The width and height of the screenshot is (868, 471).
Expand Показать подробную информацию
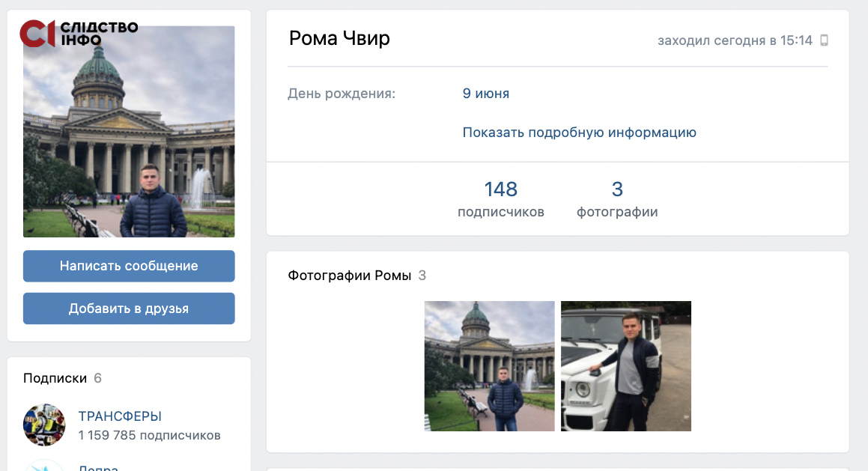pos(579,133)
